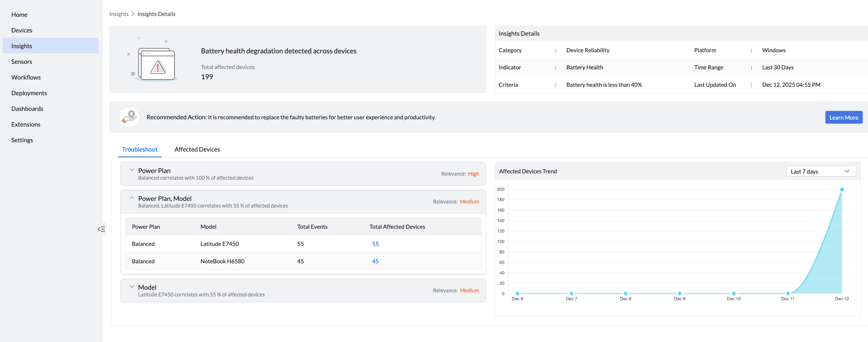Collapse the Power Plan, Model section

[x=132, y=198]
